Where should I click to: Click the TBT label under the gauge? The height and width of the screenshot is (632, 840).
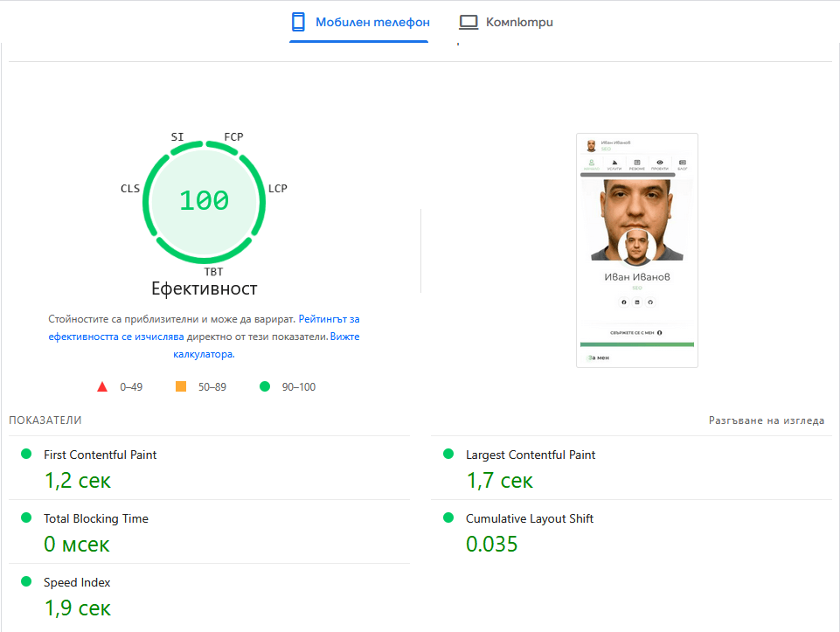[x=213, y=272]
